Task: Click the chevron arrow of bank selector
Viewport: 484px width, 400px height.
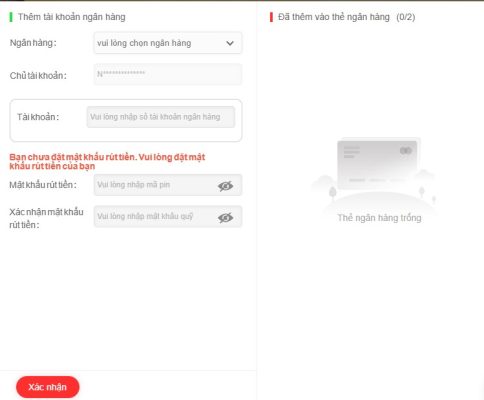Action: click(x=230, y=43)
